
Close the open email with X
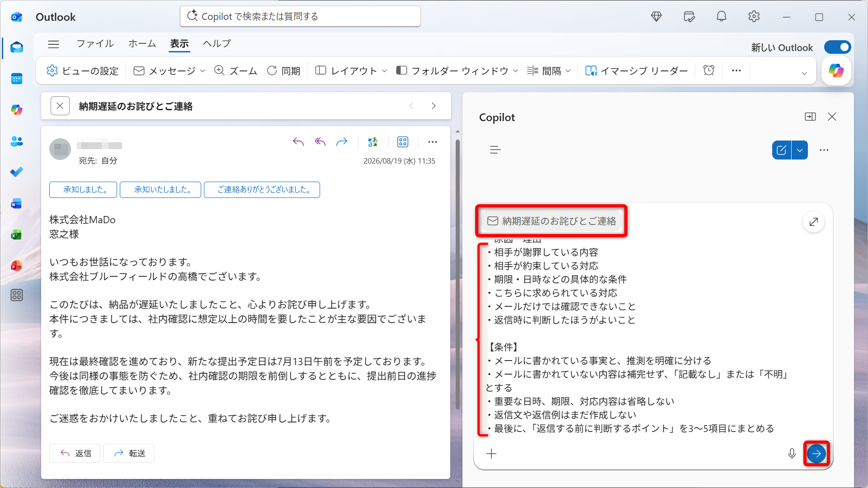pyautogui.click(x=60, y=106)
